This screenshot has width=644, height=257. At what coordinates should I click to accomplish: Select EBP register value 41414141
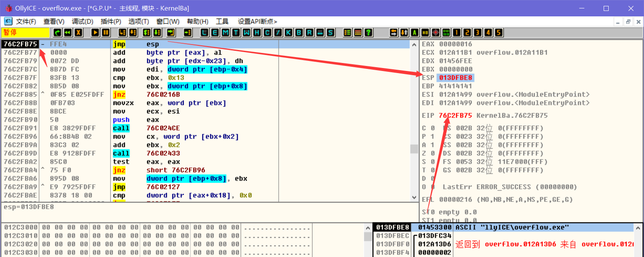coord(456,86)
